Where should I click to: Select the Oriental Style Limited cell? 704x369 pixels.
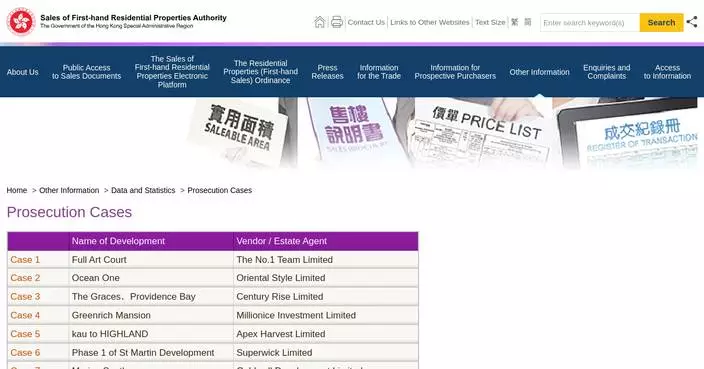pyautogui.click(x=326, y=278)
